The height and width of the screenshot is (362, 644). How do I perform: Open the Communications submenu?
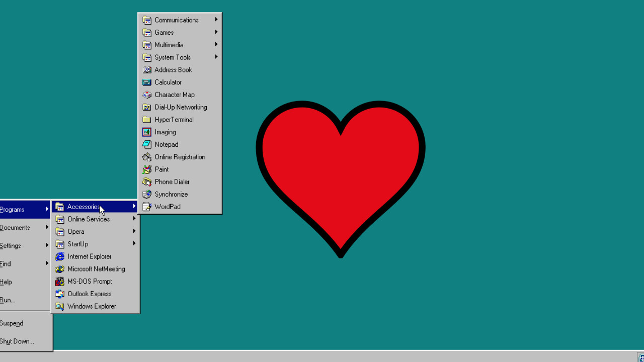[176, 20]
